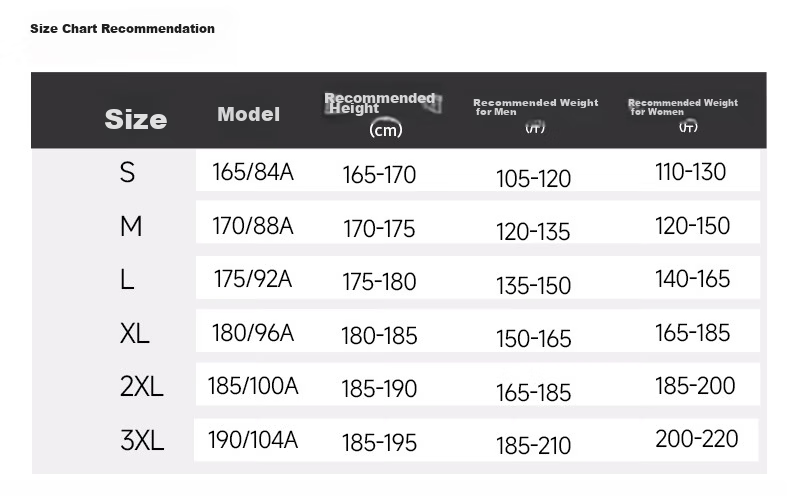Click the 175/92A model cell
Screen dimensions: 790x496
[x=253, y=279]
